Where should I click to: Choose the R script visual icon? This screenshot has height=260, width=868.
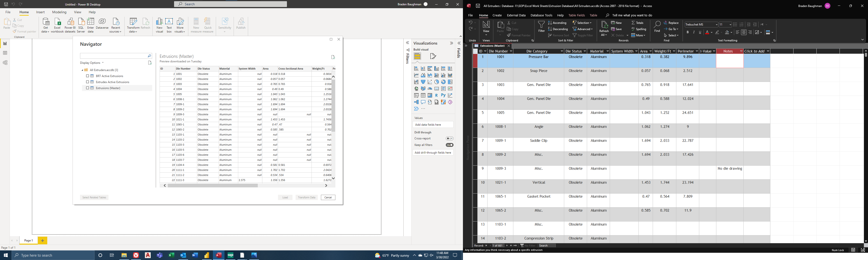pyautogui.click(x=437, y=96)
